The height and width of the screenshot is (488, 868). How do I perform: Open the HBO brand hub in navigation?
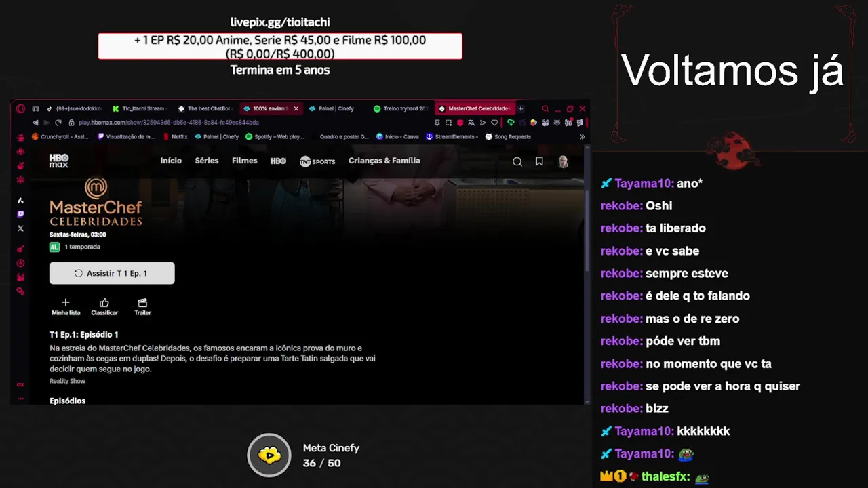pyautogui.click(x=278, y=161)
